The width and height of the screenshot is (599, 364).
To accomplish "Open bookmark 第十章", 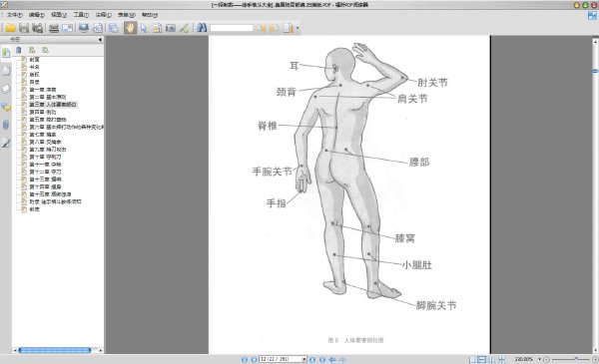I will tap(45, 157).
